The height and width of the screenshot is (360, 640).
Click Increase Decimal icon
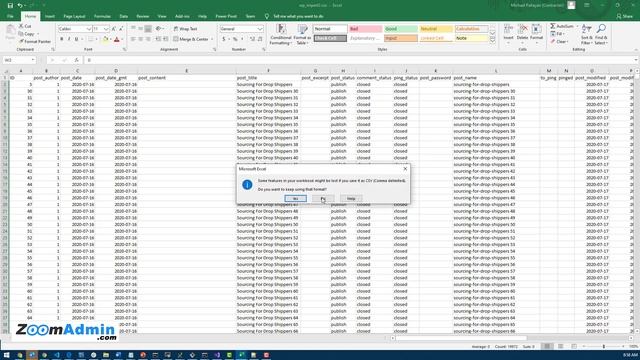point(252,39)
